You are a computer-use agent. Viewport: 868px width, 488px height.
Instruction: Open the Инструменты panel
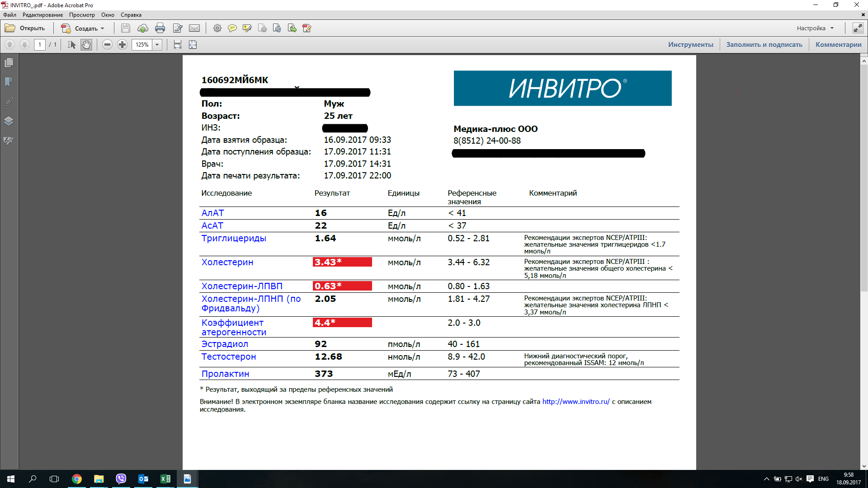(x=690, y=45)
